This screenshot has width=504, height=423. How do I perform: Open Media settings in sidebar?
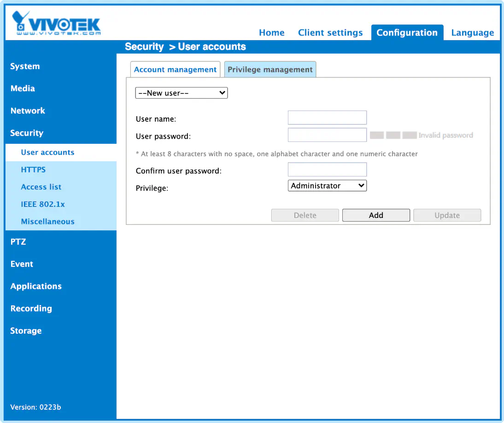[x=23, y=88]
